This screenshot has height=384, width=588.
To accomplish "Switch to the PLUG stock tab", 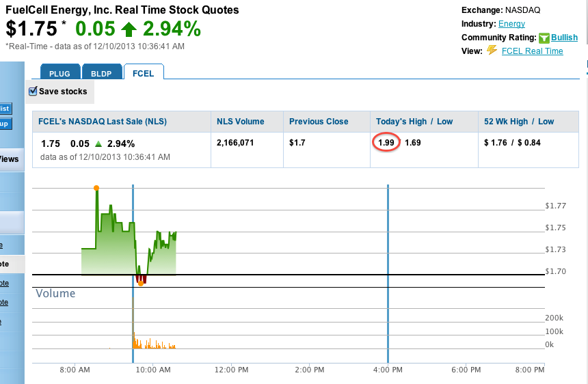I will (x=60, y=72).
